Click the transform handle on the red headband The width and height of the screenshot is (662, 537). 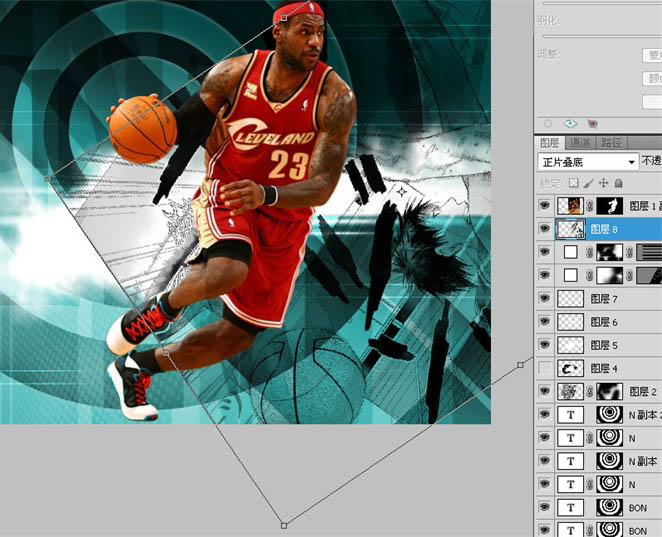click(284, 18)
